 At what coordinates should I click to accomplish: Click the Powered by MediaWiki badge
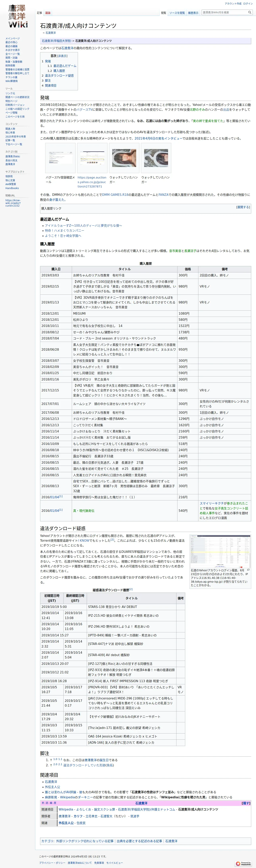point(243,863)
